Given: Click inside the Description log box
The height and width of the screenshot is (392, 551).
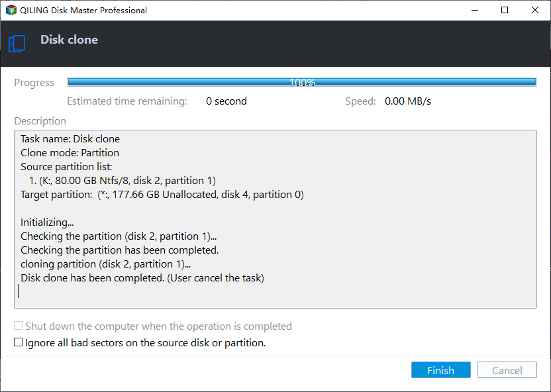Looking at the screenshot, I should (x=275, y=219).
